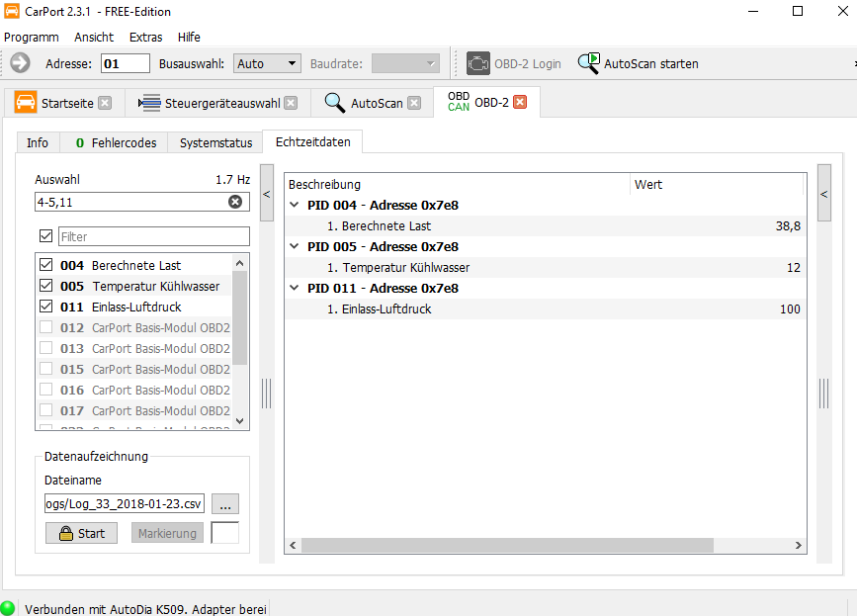Screen dimensions: 857x616
Task: Collapse the PID 011 tree group
Action: point(294,289)
